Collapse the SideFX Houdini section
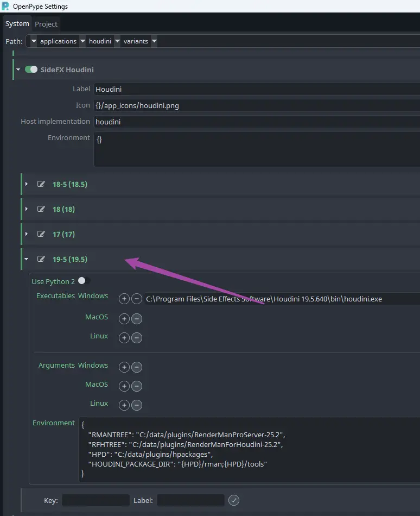Screen dimensions: 420x516 (18, 70)
